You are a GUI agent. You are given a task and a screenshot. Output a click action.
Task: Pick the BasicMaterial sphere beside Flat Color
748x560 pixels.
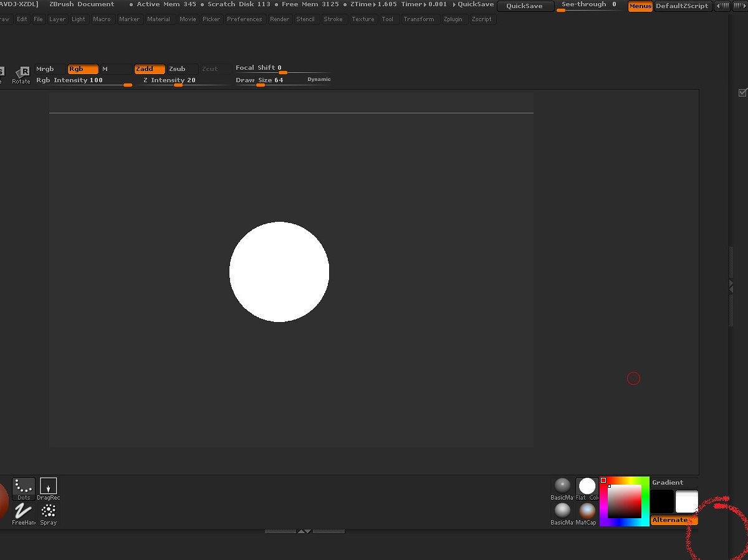pos(562,489)
